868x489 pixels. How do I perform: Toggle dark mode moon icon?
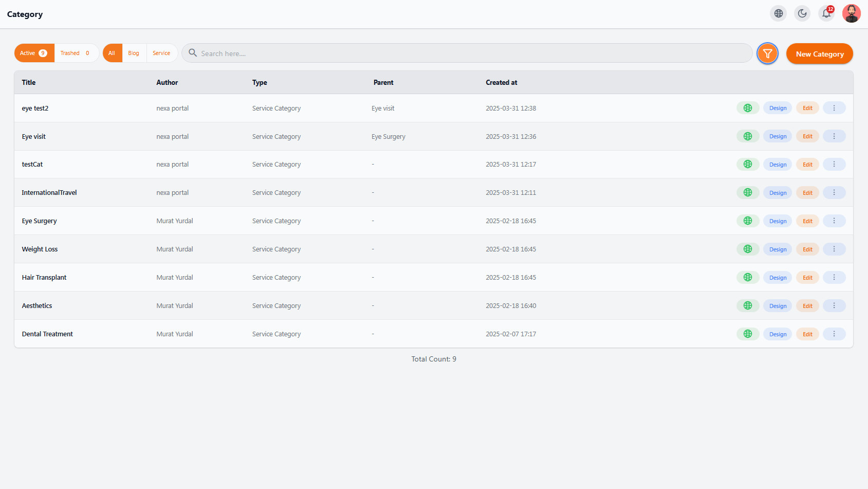click(802, 14)
